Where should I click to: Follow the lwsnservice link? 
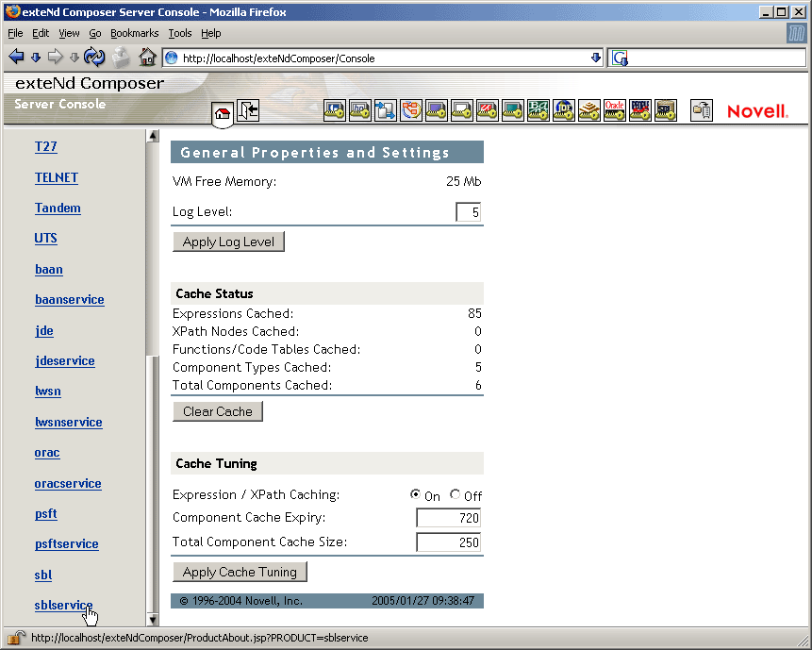coord(68,422)
